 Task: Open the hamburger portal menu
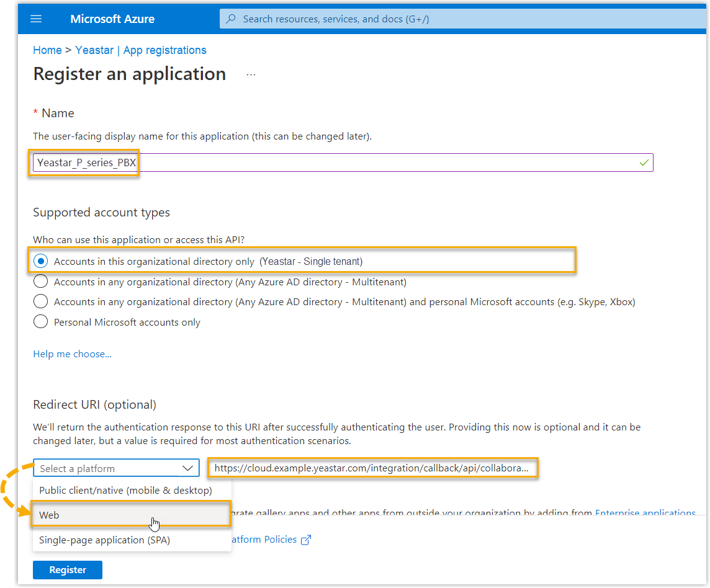point(36,19)
